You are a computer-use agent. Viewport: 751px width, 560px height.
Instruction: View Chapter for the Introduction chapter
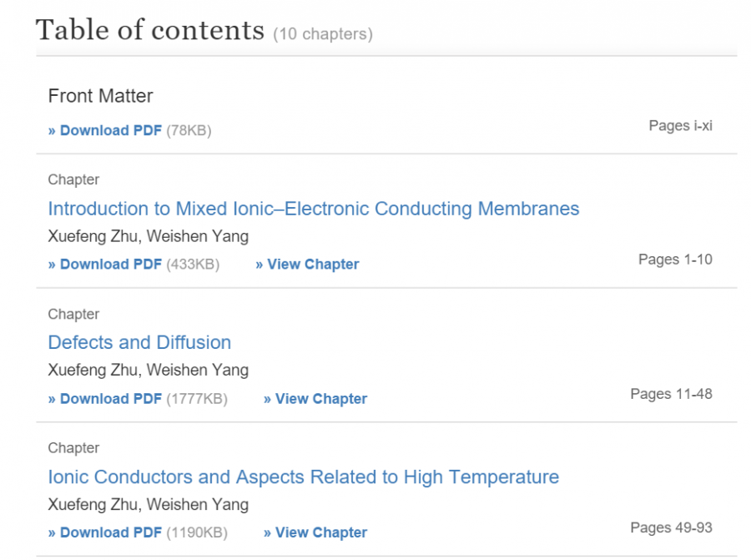tap(307, 265)
